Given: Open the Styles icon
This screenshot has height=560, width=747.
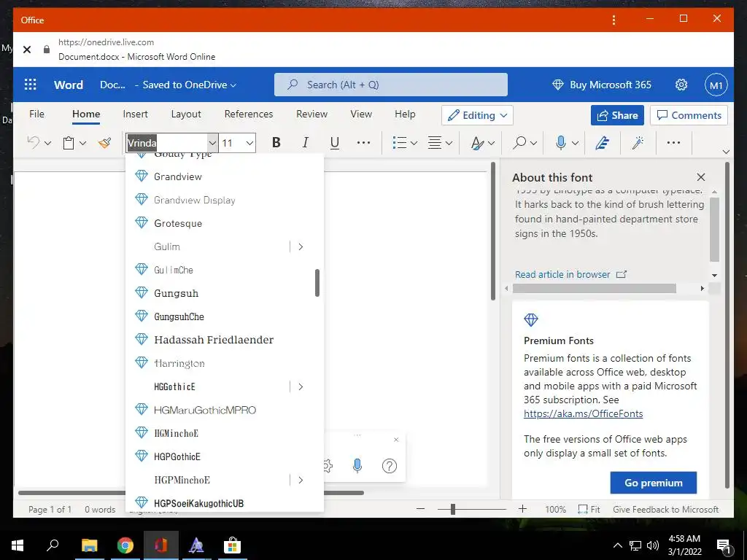Looking at the screenshot, I should (477, 143).
